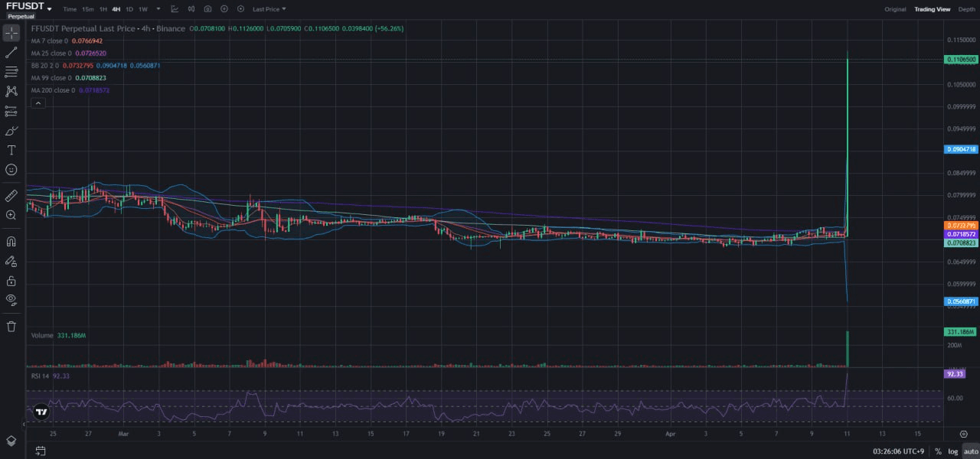Screen dimensions: 980x459
Task: Take a chart screenshot with the camera icon
Action: coord(207,8)
